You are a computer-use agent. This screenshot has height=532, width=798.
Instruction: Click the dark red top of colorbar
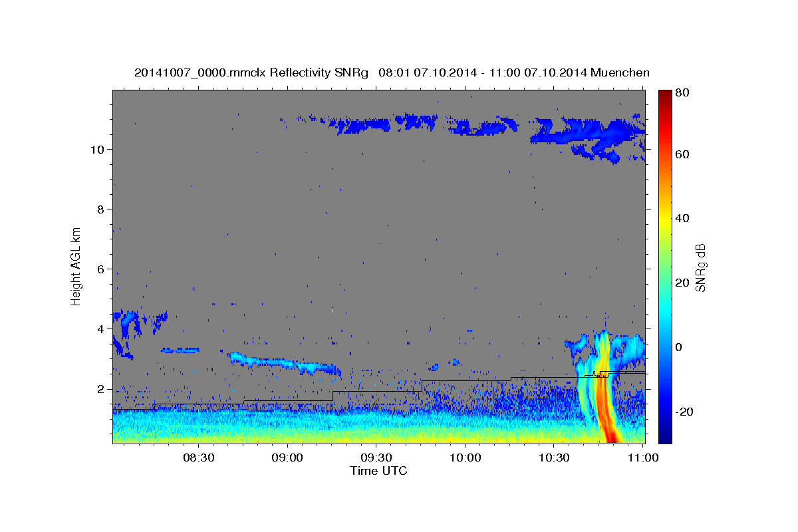(x=664, y=94)
